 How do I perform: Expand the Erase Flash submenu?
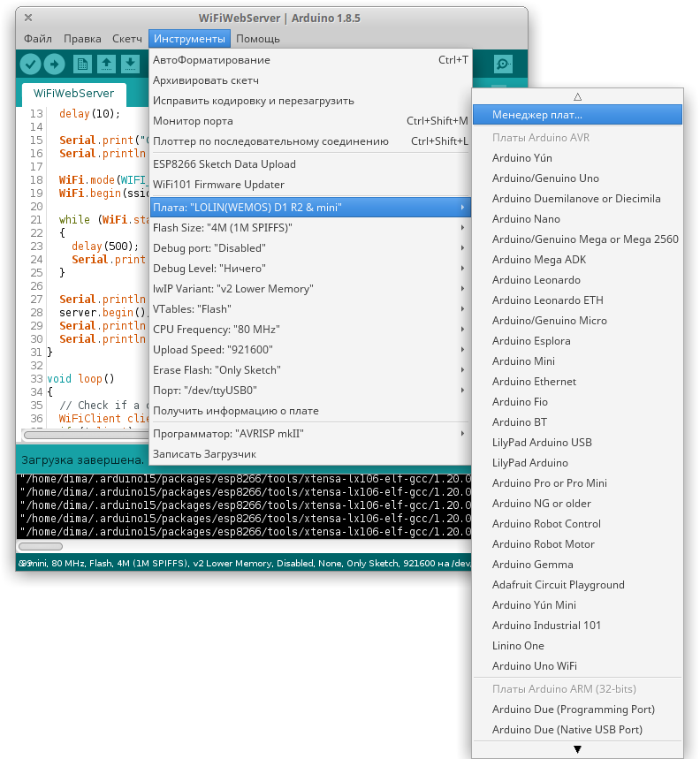coord(310,370)
